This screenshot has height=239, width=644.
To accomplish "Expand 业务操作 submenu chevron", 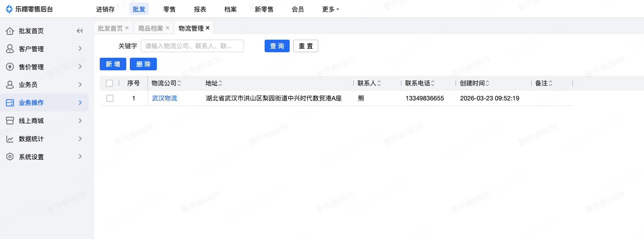I will (x=80, y=102).
